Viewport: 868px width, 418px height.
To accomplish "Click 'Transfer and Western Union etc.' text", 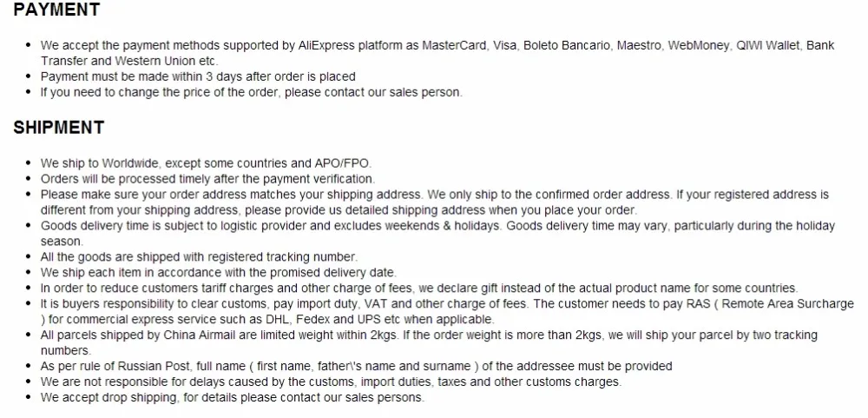I will coord(129,61).
